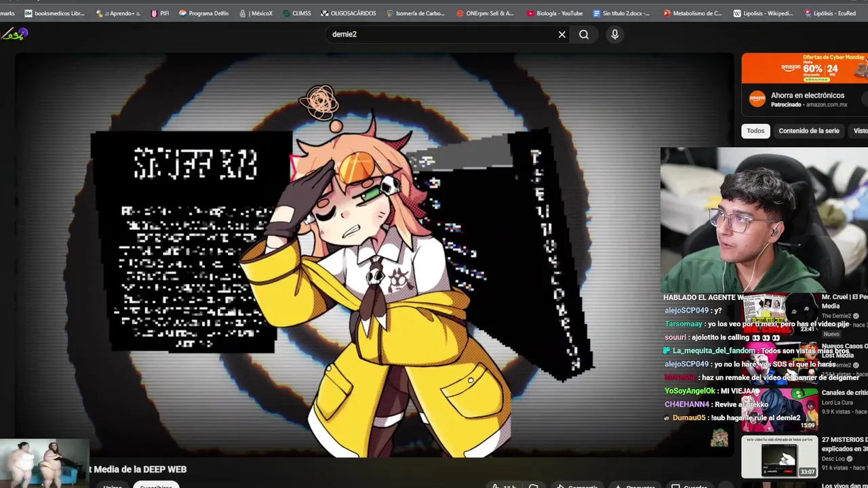Select Contenido de la serie chip
This screenshot has height=488, width=868.
pyautogui.click(x=808, y=131)
